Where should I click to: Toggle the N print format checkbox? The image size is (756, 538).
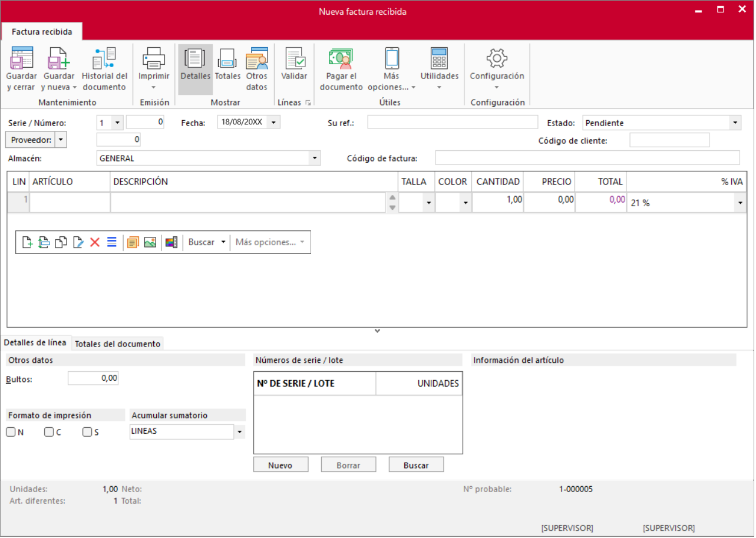[x=11, y=432]
